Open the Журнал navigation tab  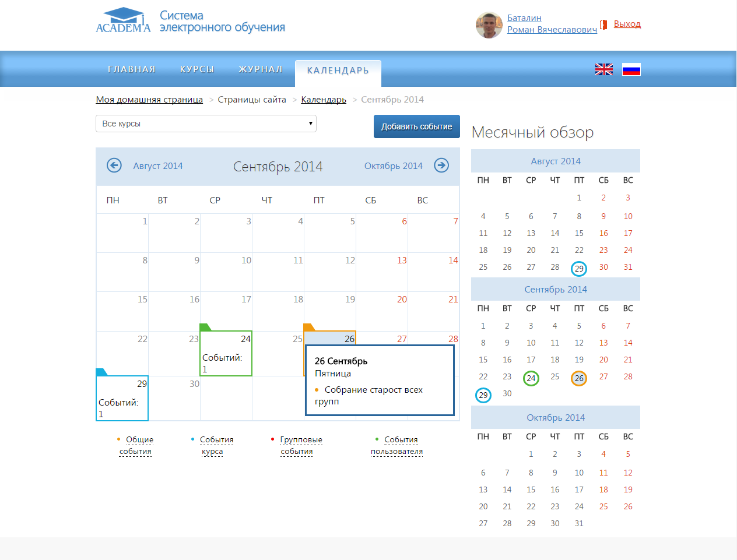tap(261, 69)
